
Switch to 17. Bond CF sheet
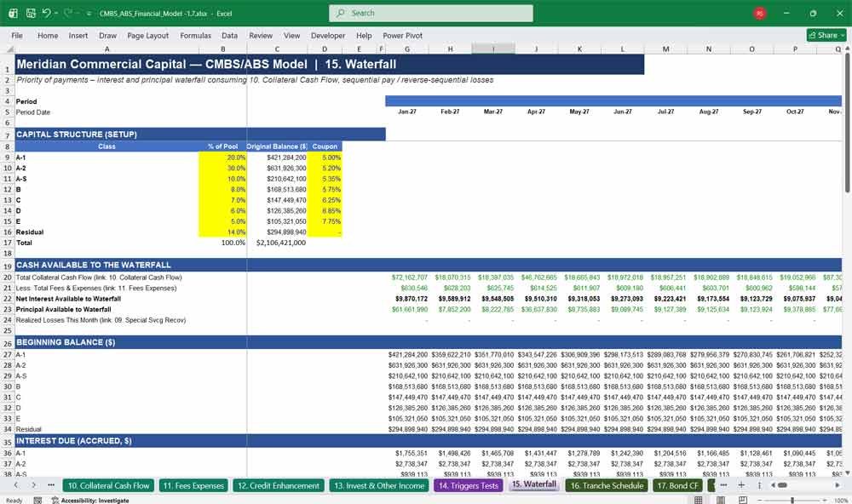[677, 485]
